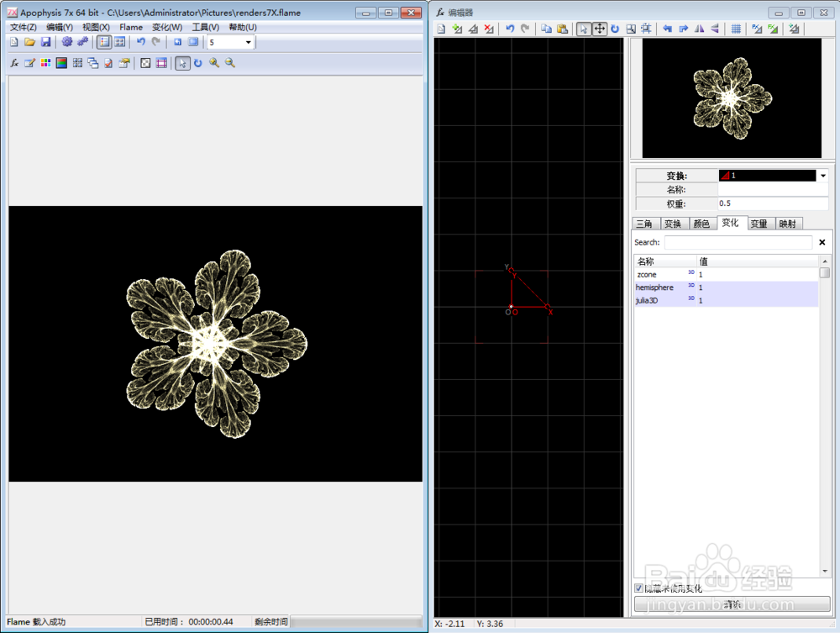Open the transform selector dropdown showing 1
The image size is (840, 633).
(x=821, y=176)
